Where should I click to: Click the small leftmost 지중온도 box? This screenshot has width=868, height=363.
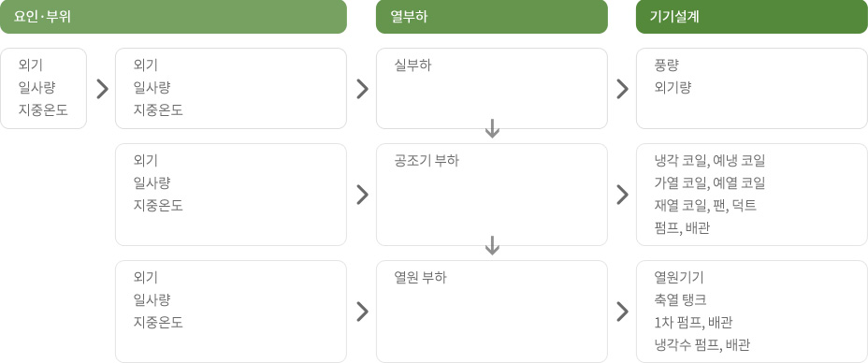[43, 89]
